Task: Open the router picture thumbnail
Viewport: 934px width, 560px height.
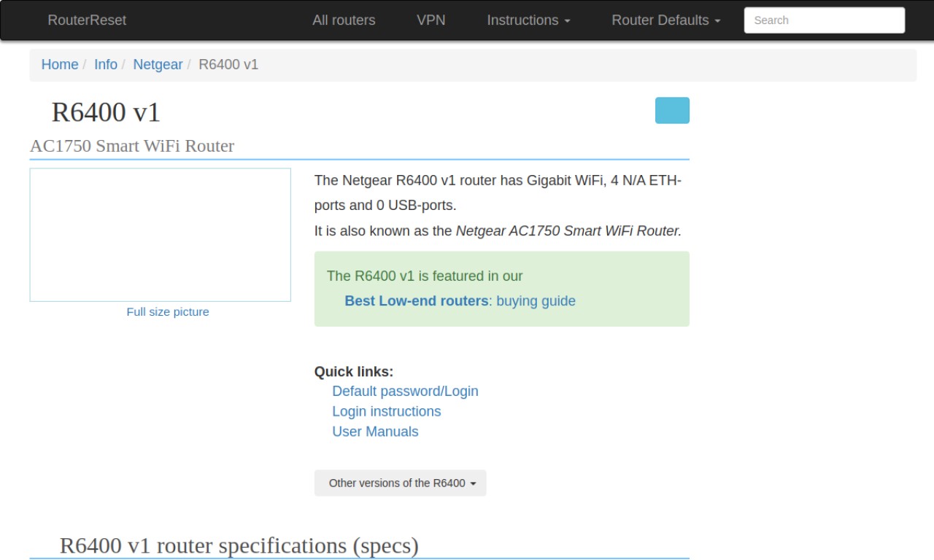Action: point(161,235)
